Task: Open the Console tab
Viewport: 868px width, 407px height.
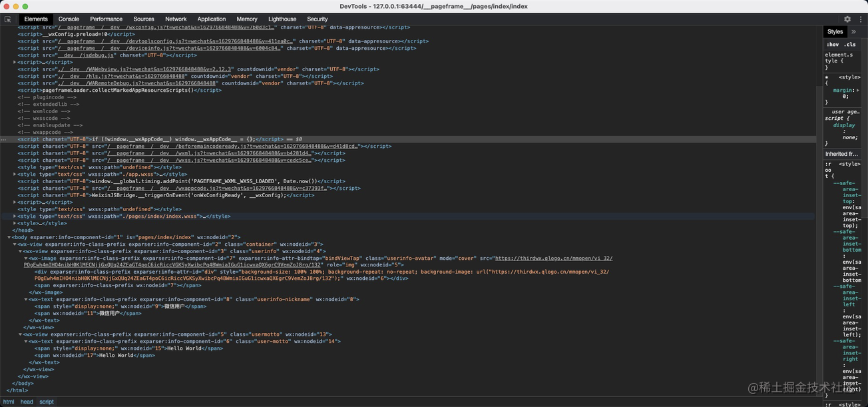Action: coord(69,19)
